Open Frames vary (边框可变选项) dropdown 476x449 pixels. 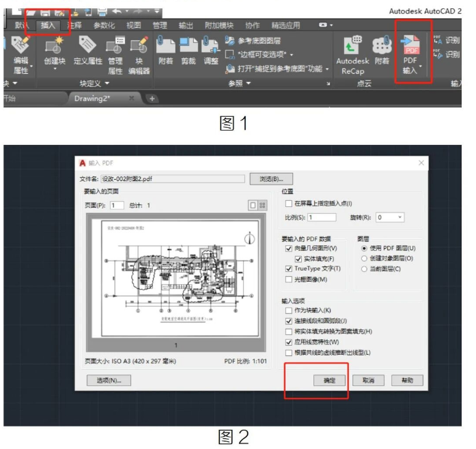point(292,55)
